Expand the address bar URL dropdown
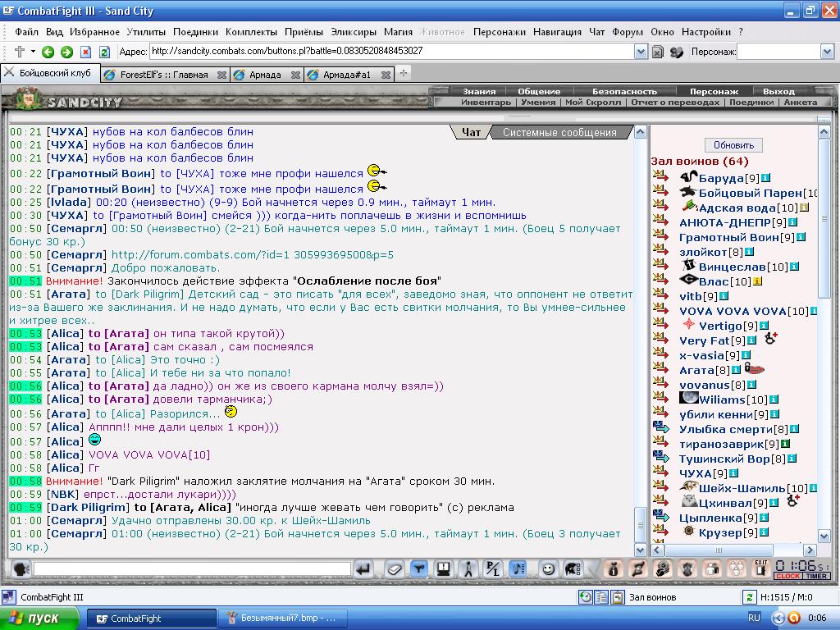This screenshot has height=630, width=840. coord(641,52)
